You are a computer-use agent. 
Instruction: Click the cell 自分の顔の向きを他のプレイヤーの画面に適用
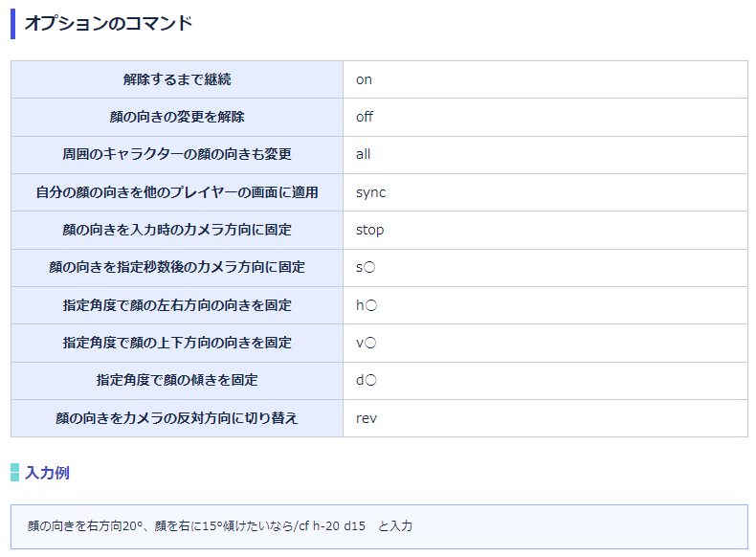177,192
